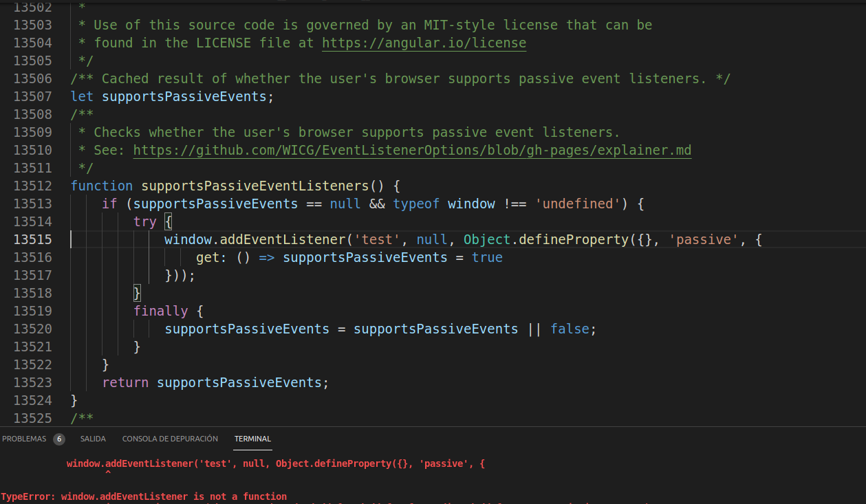Click the PROBLEMAS count badge showing 6
The image size is (866, 504).
[x=58, y=439]
